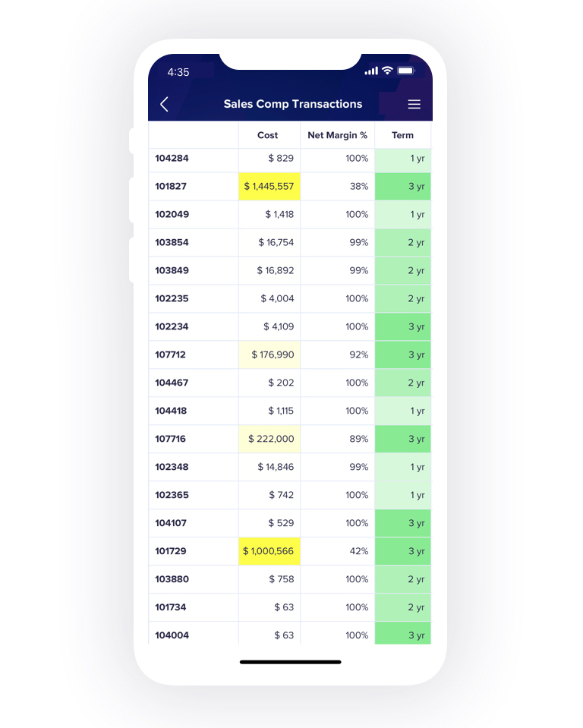Screen dimensions: 583x728
Task: Select the pale yellow $ 176,990 cell
Action: coord(269,355)
